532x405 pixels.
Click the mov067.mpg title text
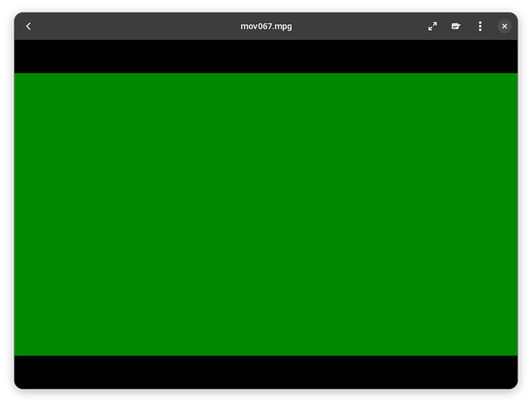point(266,27)
